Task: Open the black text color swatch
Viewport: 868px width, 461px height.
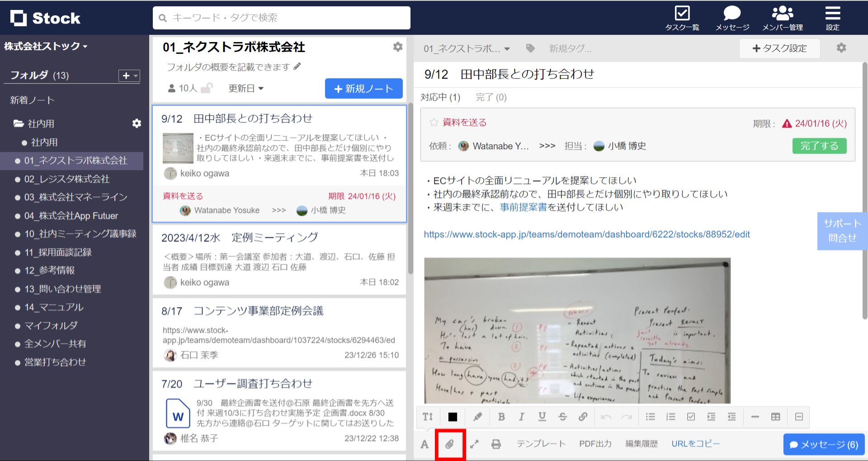Action: click(x=453, y=417)
